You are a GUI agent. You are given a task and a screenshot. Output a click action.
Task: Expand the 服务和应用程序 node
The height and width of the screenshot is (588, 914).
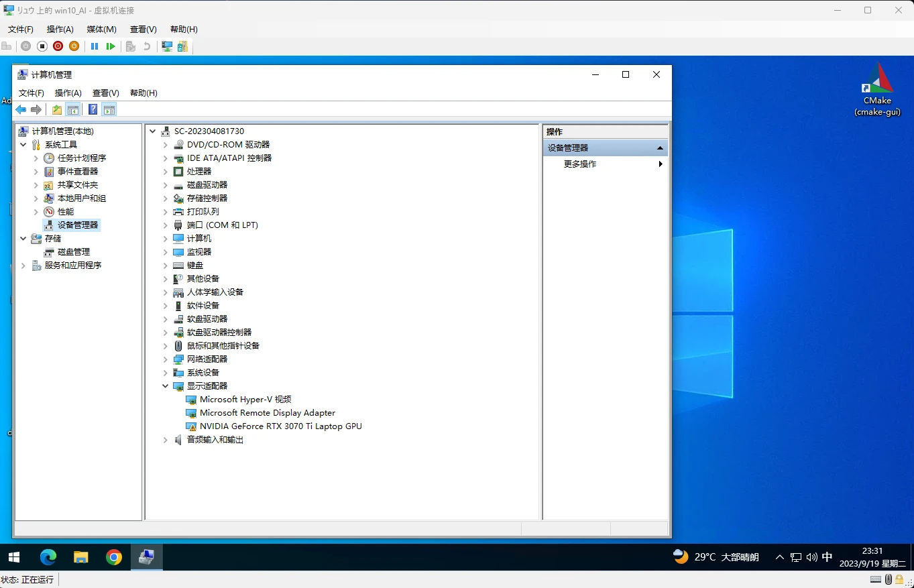(23, 266)
